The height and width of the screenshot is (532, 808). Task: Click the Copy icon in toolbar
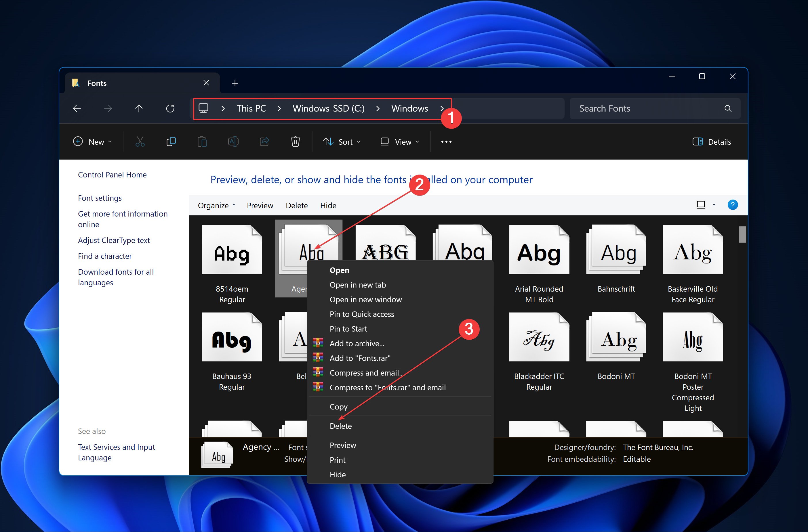(171, 141)
